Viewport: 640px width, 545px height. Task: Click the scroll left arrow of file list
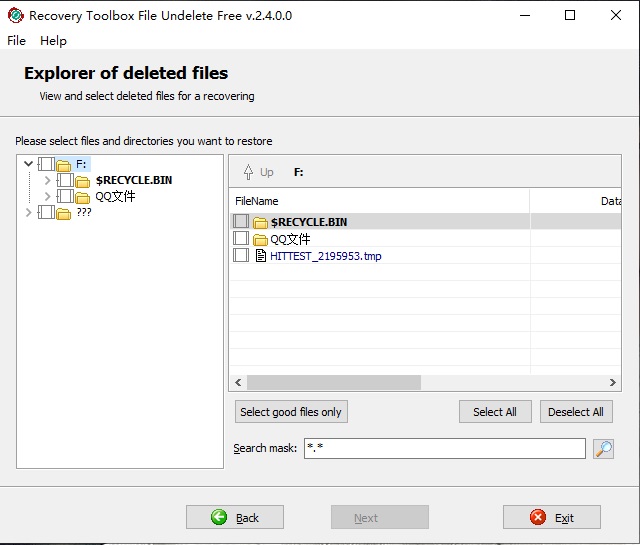tap(238, 383)
